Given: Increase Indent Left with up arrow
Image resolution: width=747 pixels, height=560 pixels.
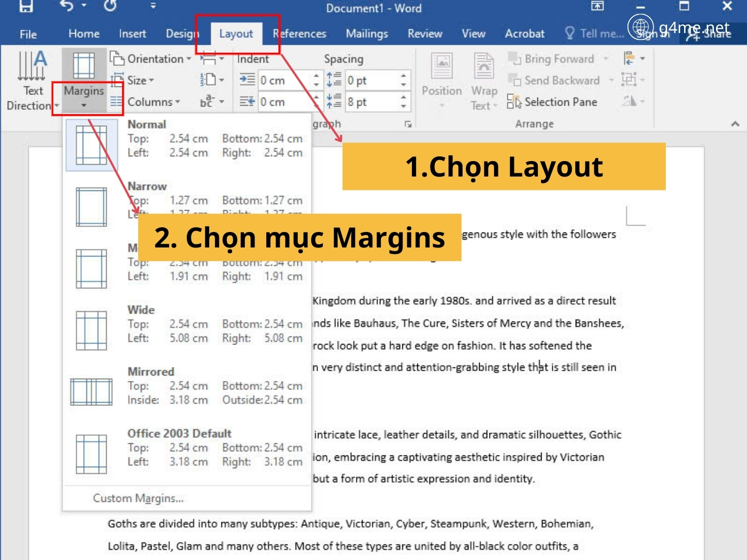Looking at the screenshot, I should click(316, 76).
